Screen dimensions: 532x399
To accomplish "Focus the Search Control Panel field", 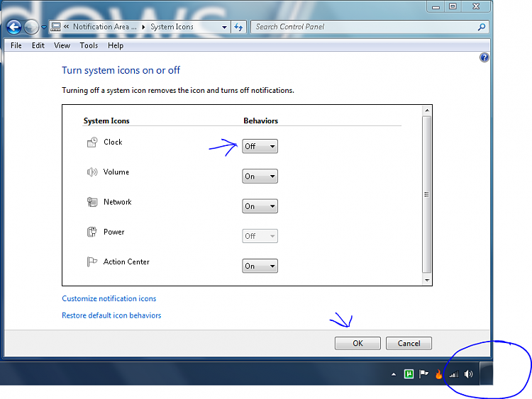I will pos(365,27).
